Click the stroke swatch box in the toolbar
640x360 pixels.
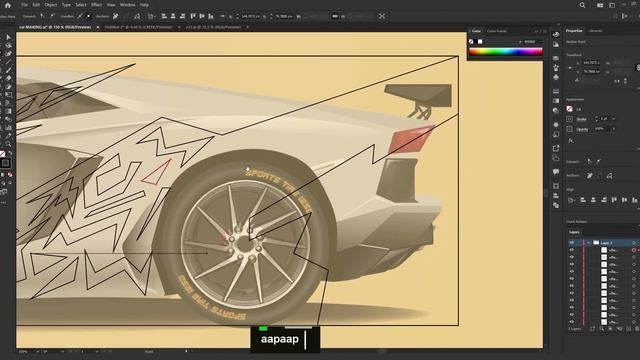[5, 163]
